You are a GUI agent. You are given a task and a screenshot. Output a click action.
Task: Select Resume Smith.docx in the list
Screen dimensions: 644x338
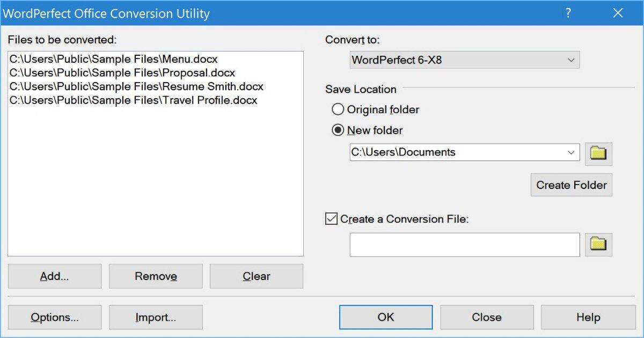click(x=136, y=86)
